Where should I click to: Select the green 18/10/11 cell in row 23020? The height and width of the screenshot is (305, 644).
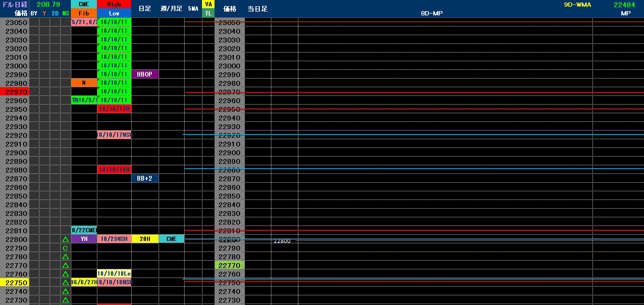114,48
